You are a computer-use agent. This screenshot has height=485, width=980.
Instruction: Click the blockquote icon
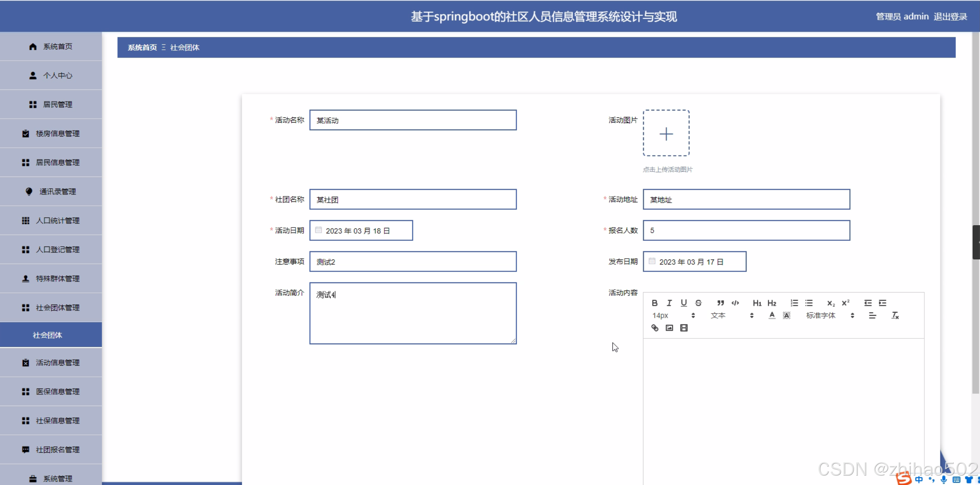(x=720, y=303)
